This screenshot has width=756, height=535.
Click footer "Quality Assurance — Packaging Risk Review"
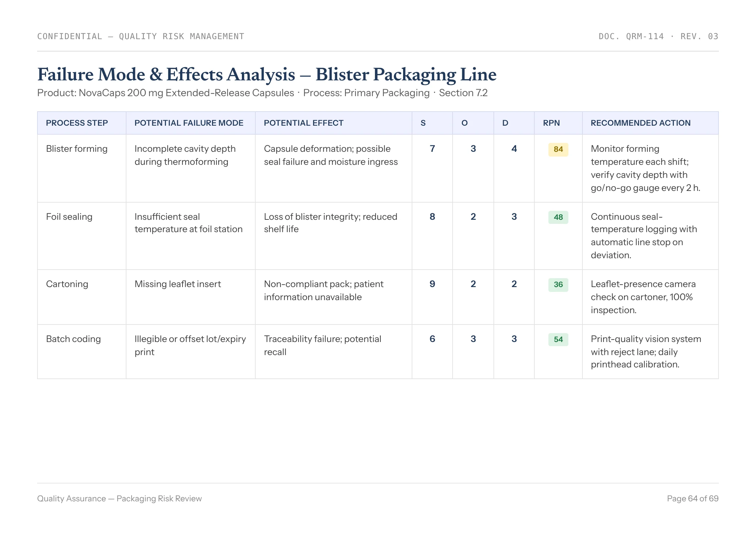tap(120, 499)
